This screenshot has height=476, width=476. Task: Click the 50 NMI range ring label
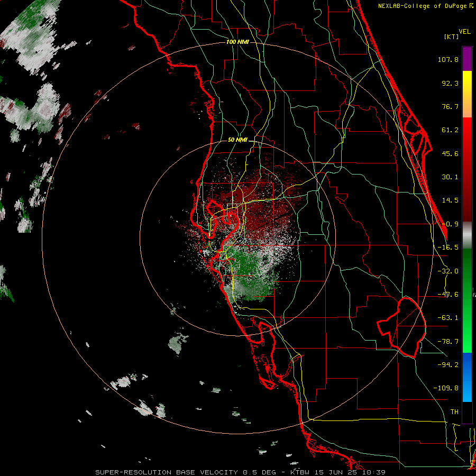coord(237,140)
